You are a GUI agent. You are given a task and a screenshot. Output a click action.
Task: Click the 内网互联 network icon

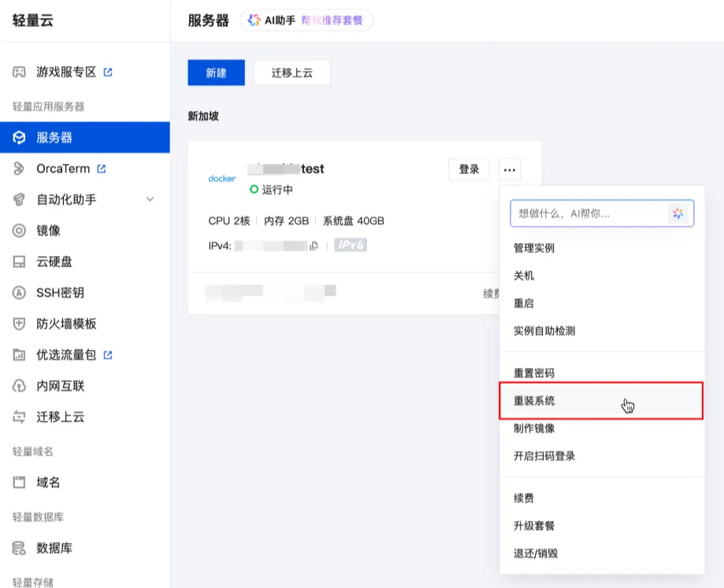point(19,385)
